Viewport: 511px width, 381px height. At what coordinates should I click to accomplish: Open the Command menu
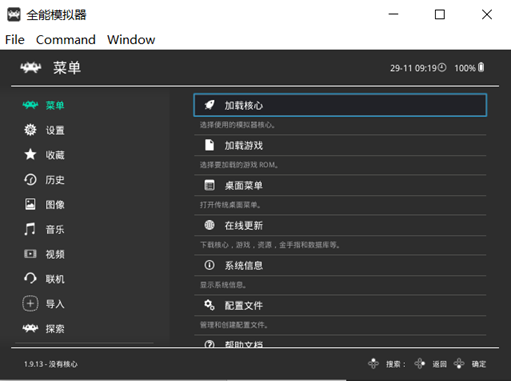pos(66,40)
